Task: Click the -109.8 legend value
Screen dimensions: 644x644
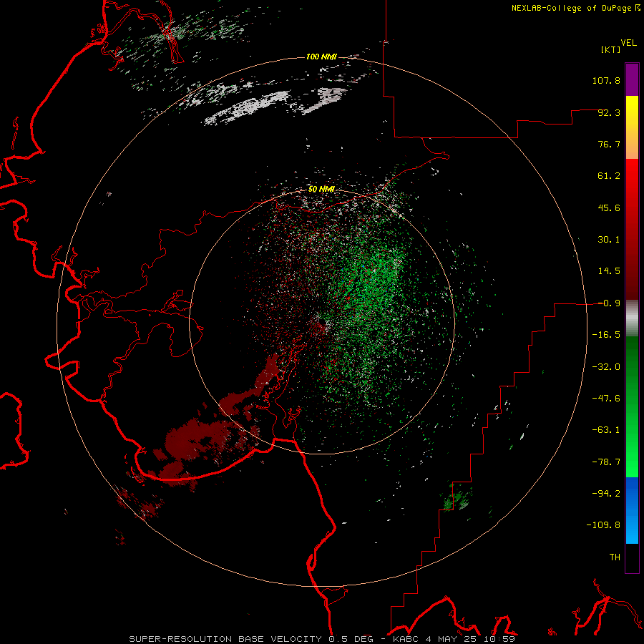Action: (x=603, y=525)
